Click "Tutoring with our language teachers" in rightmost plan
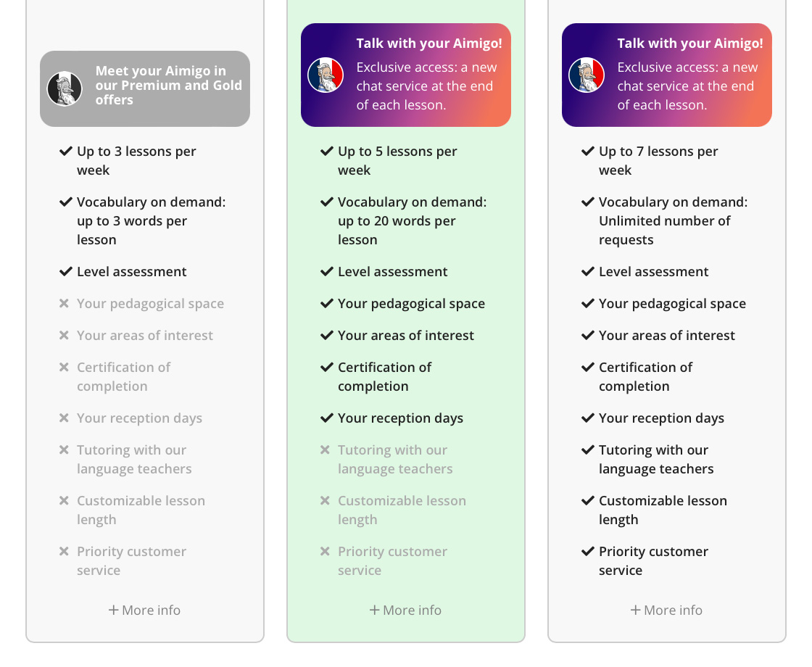812x667 pixels. click(655, 460)
